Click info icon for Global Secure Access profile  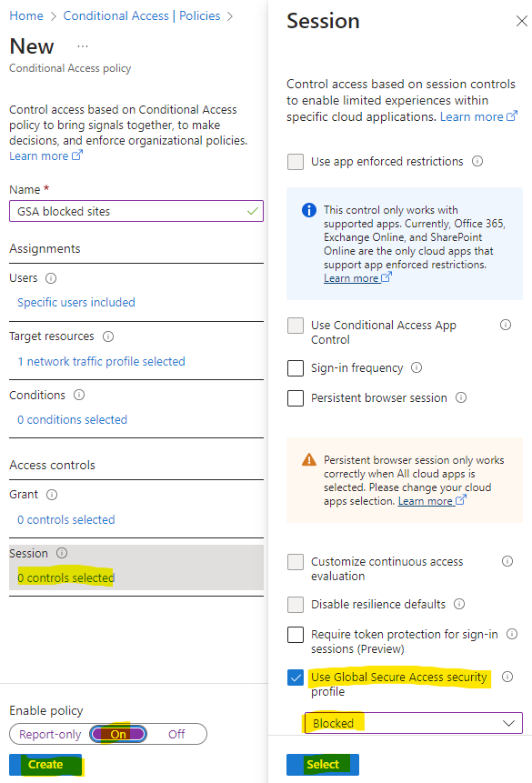507,677
